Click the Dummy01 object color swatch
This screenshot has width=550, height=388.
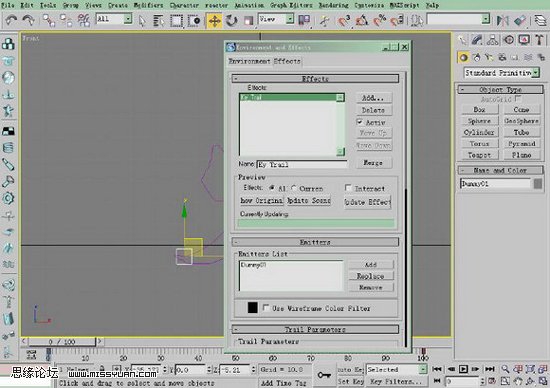pyautogui.click(x=538, y=183)
